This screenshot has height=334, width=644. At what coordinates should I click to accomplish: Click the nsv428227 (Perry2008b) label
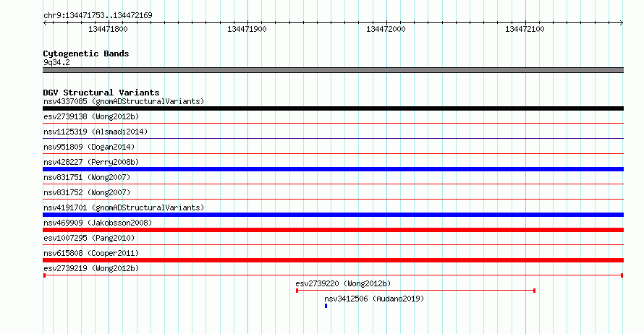91,162
